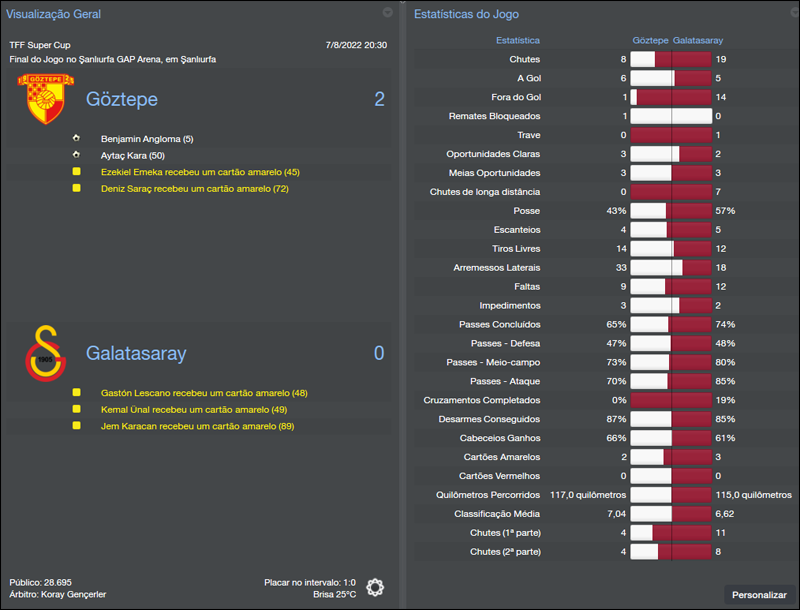This screenshot has height=610, width=800.
Task: Select the Estatísticas do Jogo panel title
Action: click(x=468, y=14)
